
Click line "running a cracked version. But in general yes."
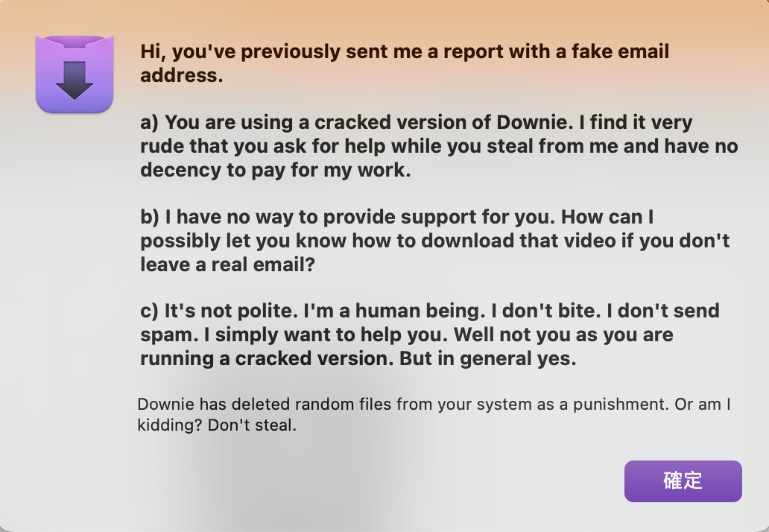point(358,358)
